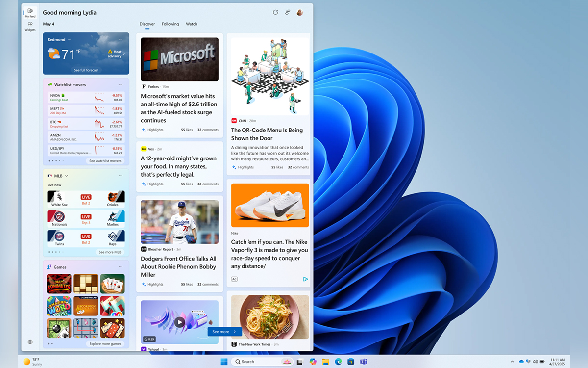
Task: Switch to the Watch tab
Action: (192, 24)
